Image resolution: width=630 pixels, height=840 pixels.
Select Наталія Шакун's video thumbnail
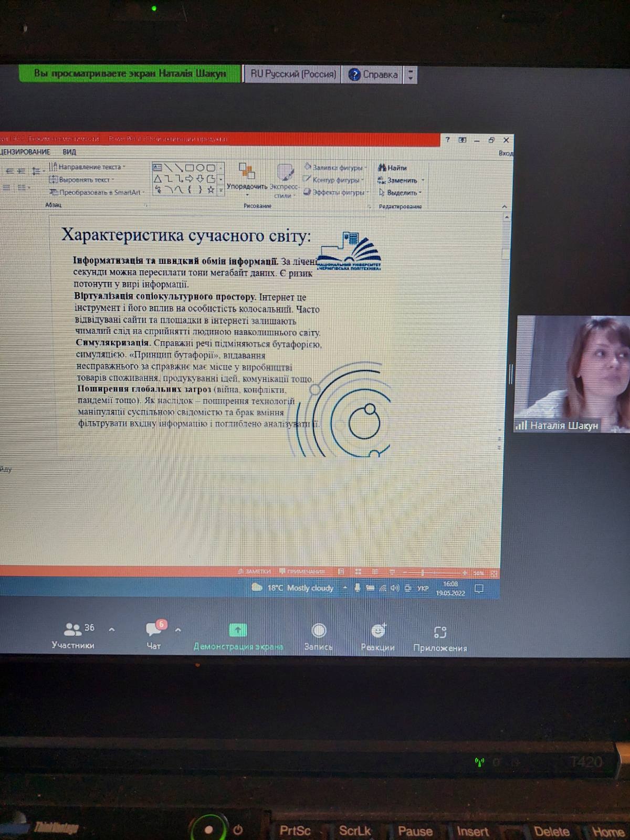pos(571,374)
